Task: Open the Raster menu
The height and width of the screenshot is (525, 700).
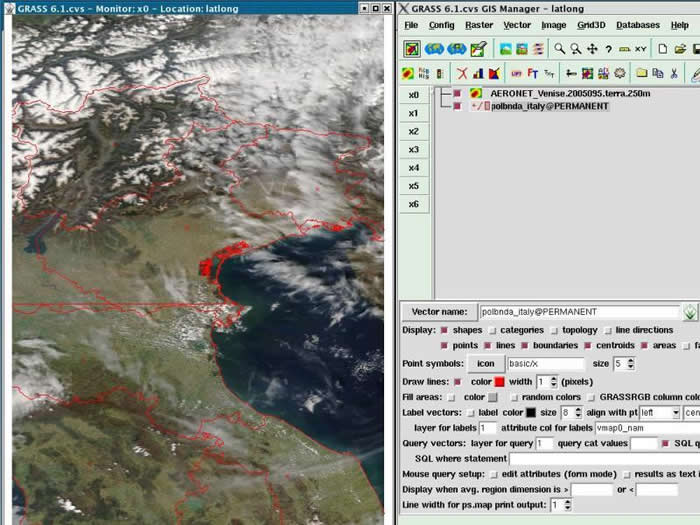Action: pos(479,25)
